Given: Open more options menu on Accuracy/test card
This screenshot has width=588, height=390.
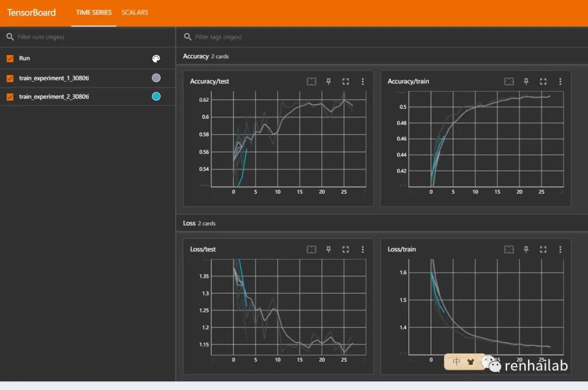Looking at the screenshot, I should (x=363, y=81).
